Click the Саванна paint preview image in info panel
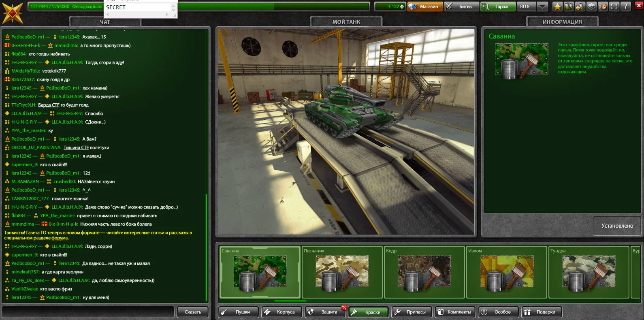 [x=522, y=61]
